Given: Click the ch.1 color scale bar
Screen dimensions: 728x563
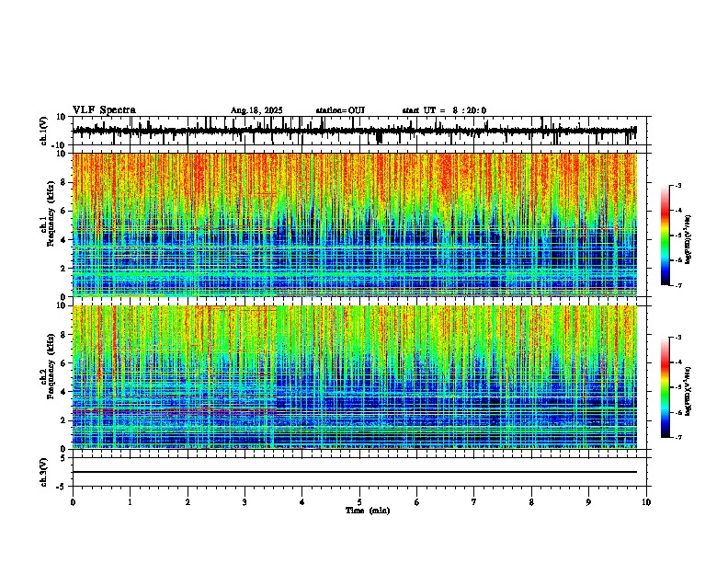Looking at the screenshot, I should coord(665,236).
